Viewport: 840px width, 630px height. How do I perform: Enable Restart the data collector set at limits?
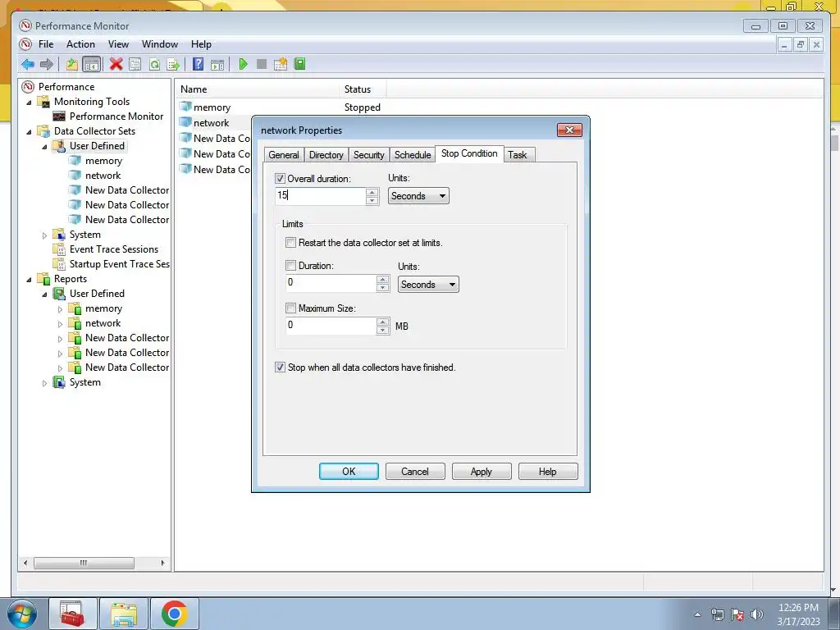290,243
